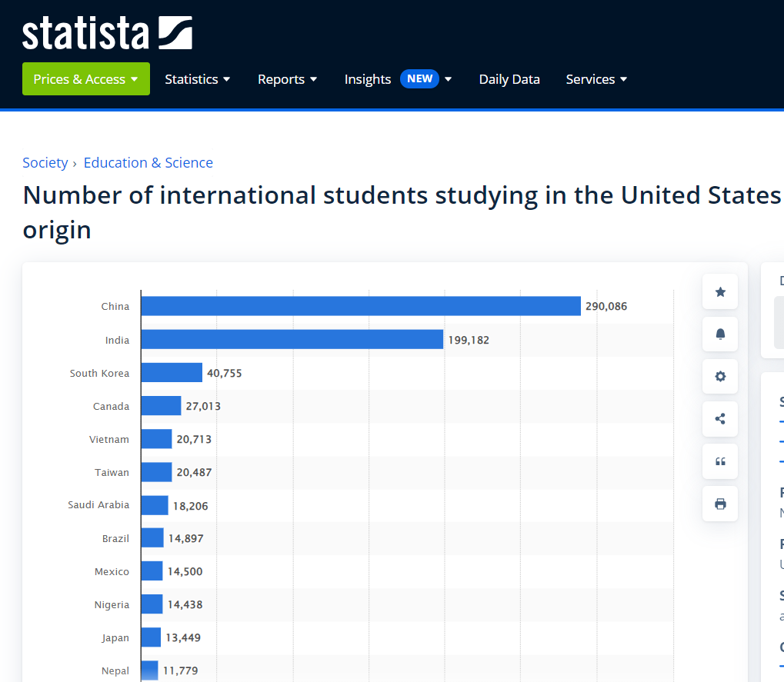Click the 11,779 value label
The height and width of the screenshot is (682, 784).
click(181, 670)
